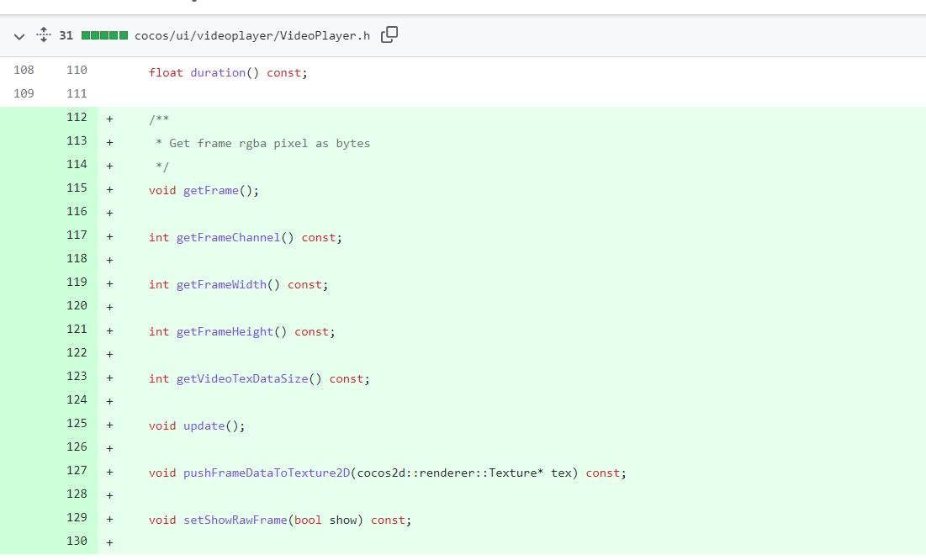Click the getFrame function name
926x560 pixels.
click(211, 190)
